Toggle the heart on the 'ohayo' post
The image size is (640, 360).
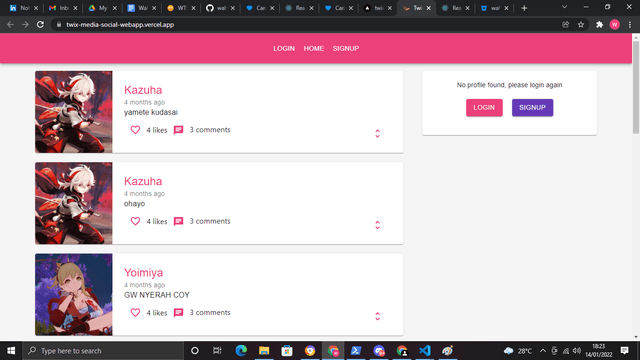click(135, 221)
